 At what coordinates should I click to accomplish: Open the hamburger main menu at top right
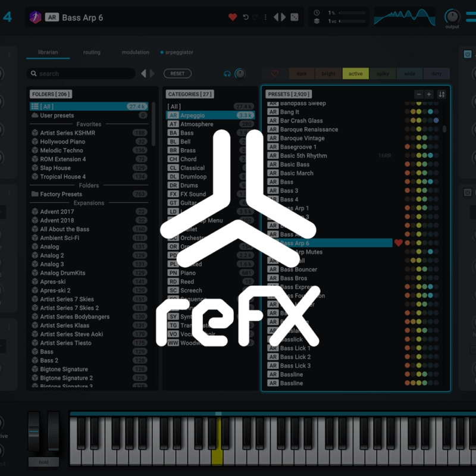471,17
